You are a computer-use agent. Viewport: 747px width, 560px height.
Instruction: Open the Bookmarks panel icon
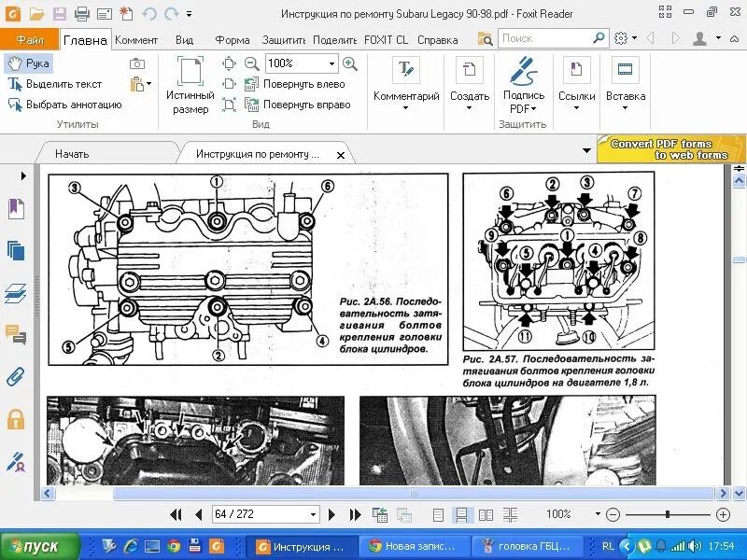coord(16,209)
